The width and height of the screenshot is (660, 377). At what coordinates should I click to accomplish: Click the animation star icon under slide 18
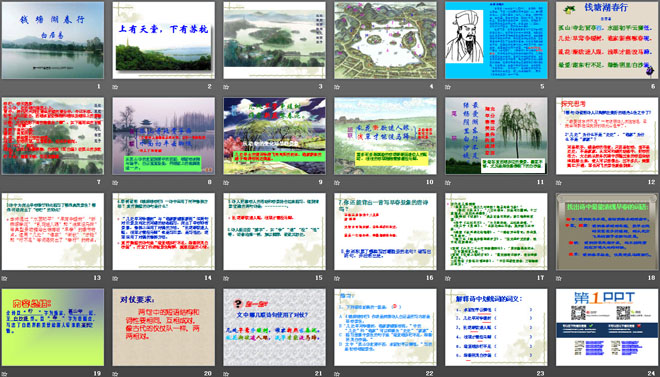[559, 278]
